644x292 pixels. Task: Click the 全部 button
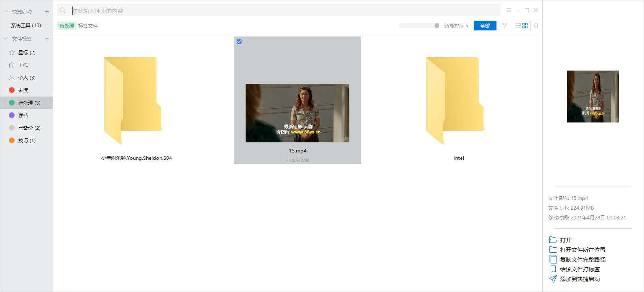[x=485, y=26]
